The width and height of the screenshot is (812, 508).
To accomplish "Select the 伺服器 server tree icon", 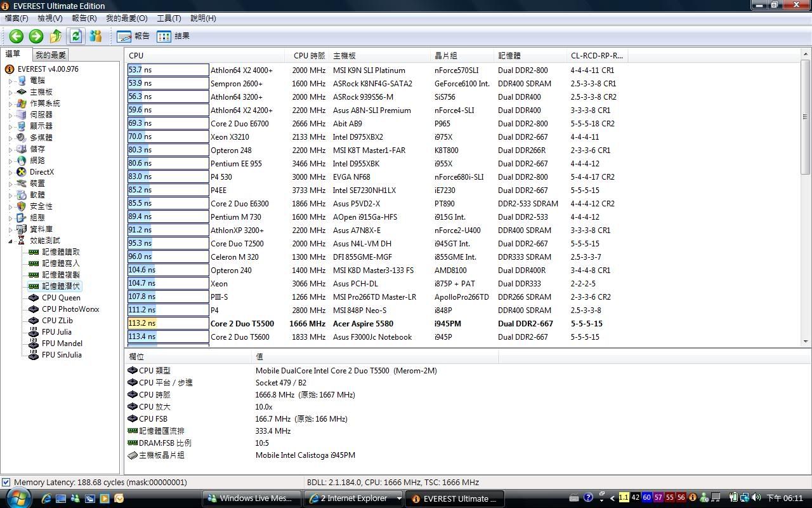I will point(22,115).
